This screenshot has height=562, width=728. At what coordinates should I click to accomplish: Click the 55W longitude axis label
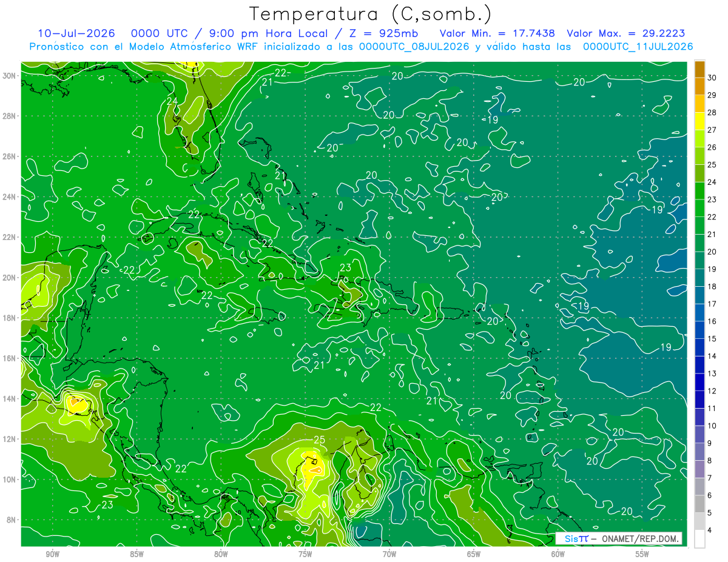(642, 554)
